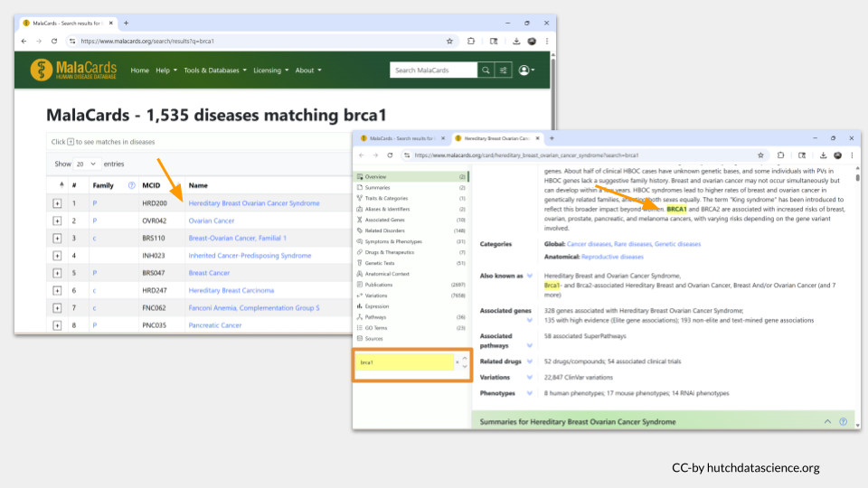Jump to next brca1 match with down arrow

point(465,367)
